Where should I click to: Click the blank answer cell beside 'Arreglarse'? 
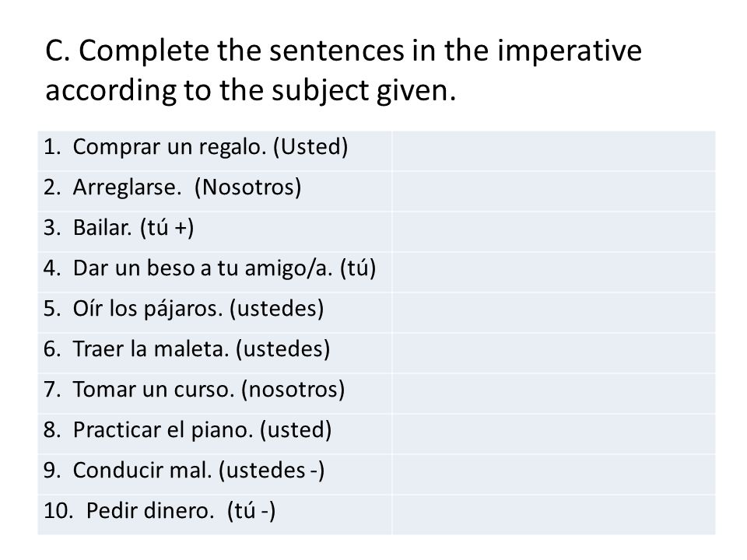click(x=553, y=191)
